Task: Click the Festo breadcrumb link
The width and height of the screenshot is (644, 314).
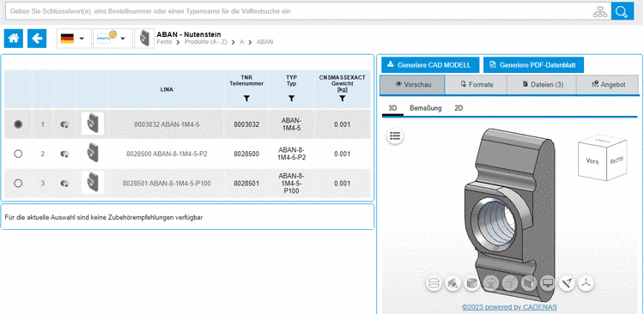Action: coord(164,42)
